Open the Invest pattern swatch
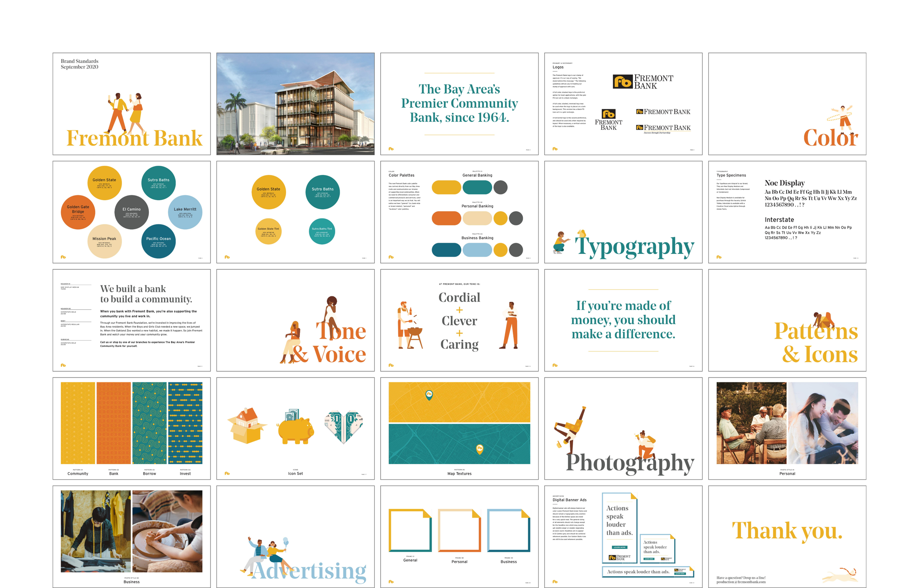This screenshot has height=588, width=919. click(186, 423)
